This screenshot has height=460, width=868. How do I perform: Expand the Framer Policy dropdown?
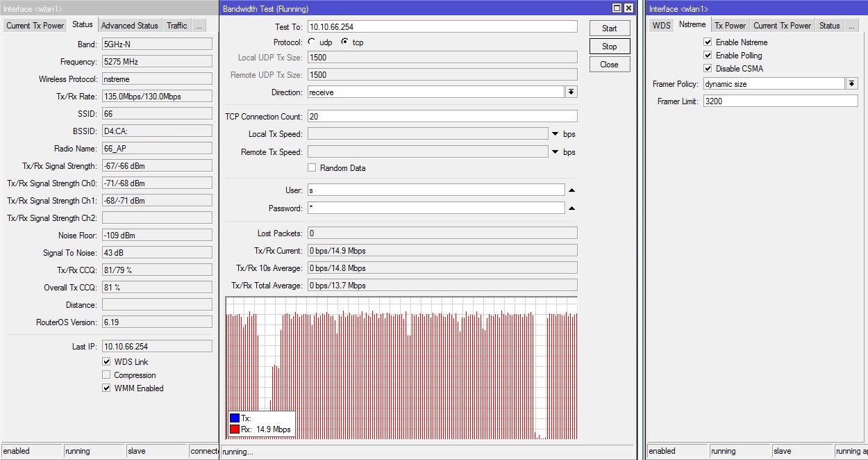pyautogui.click(x=852, y=84)
